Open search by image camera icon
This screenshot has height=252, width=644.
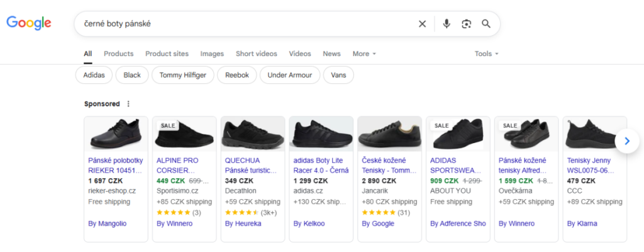(x=466, y=24)
